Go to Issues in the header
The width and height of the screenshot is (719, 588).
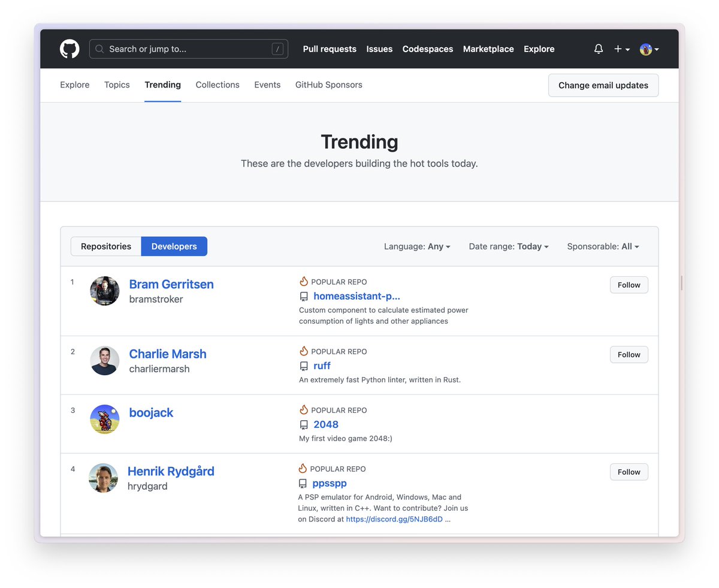[x=379, y=49]
